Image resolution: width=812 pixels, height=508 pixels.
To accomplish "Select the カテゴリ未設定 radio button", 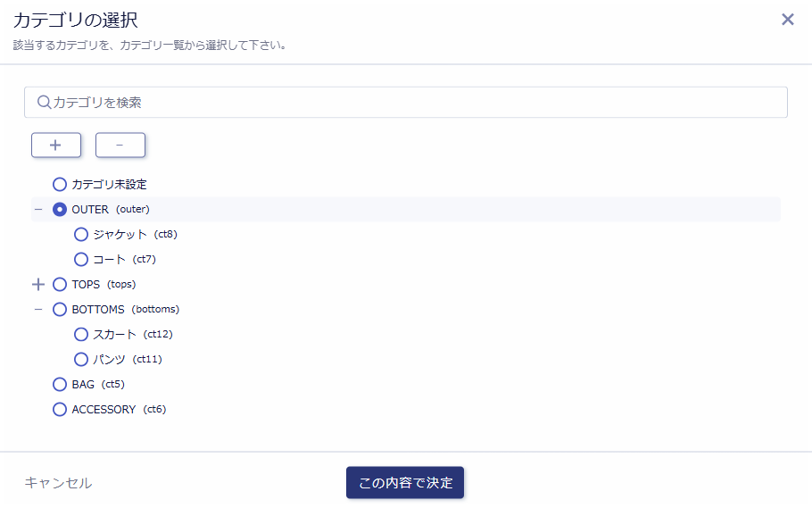I will click(60, 185).
